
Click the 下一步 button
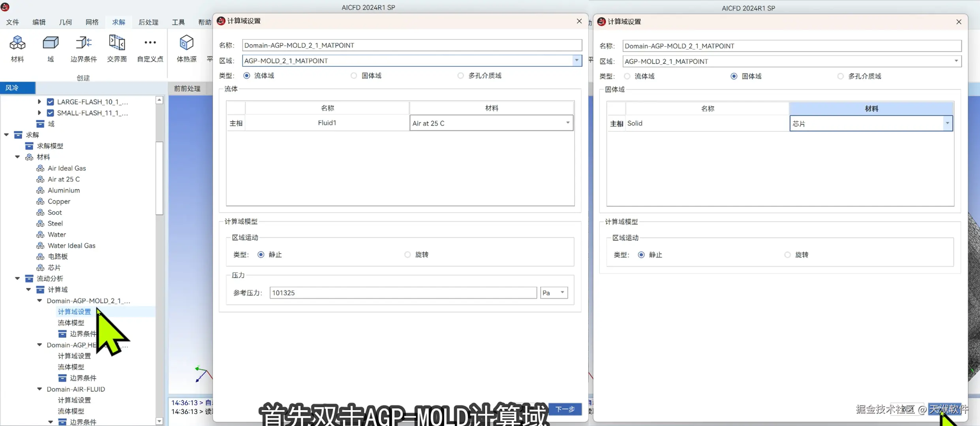point(565,409)
